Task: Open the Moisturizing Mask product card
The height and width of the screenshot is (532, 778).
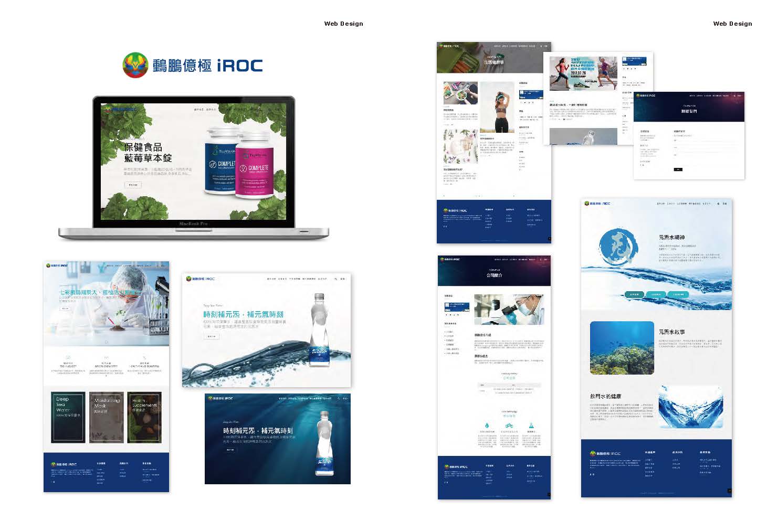Action: point(106,417)
